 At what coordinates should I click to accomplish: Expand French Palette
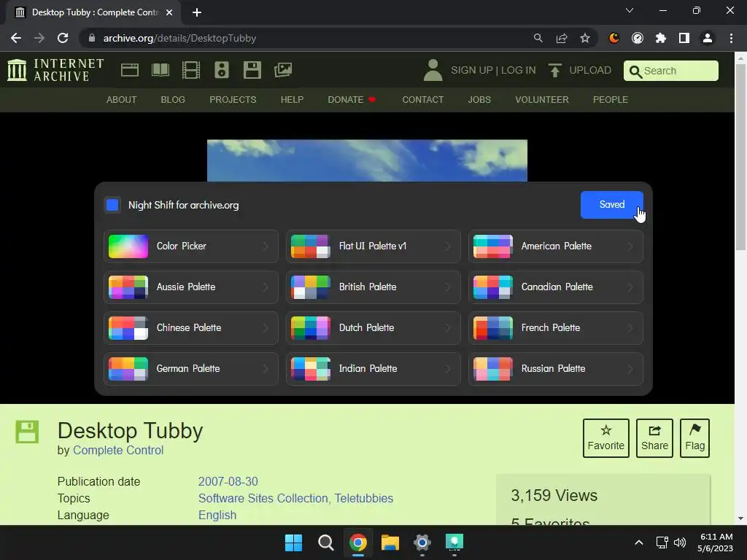coord(555,328)
